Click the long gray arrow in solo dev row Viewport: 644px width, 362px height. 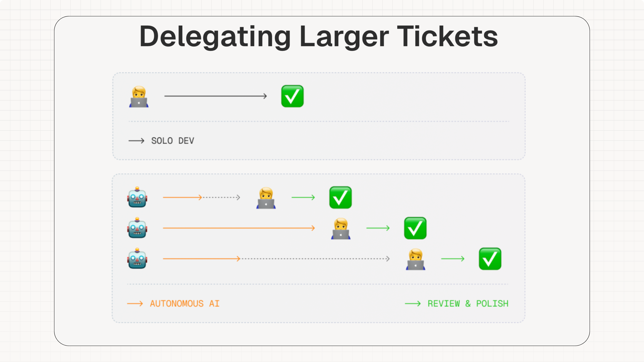point(216,96)
